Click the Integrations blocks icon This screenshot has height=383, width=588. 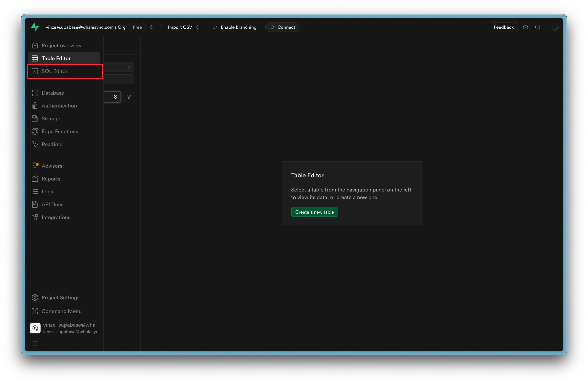(35, 217)
